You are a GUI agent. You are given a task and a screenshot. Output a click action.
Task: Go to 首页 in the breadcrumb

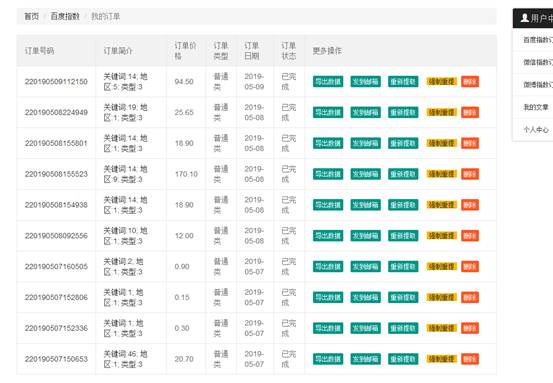(x=31, y=16)
